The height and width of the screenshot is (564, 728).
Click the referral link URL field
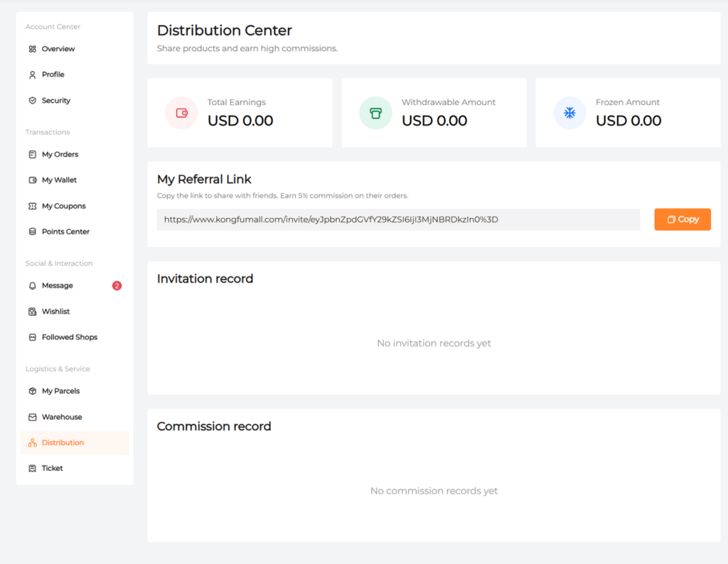click(x=398, y=219)
